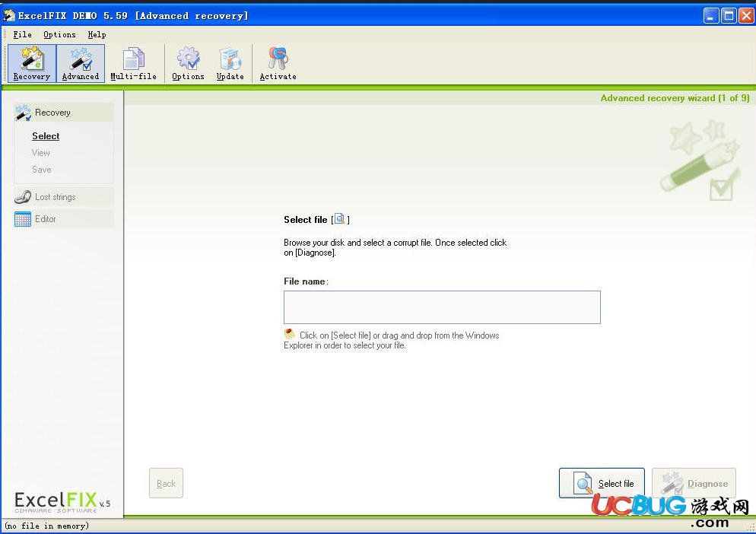Open the Editor section
This screenshot has height=534, width=756.
(x=64, y=219)
